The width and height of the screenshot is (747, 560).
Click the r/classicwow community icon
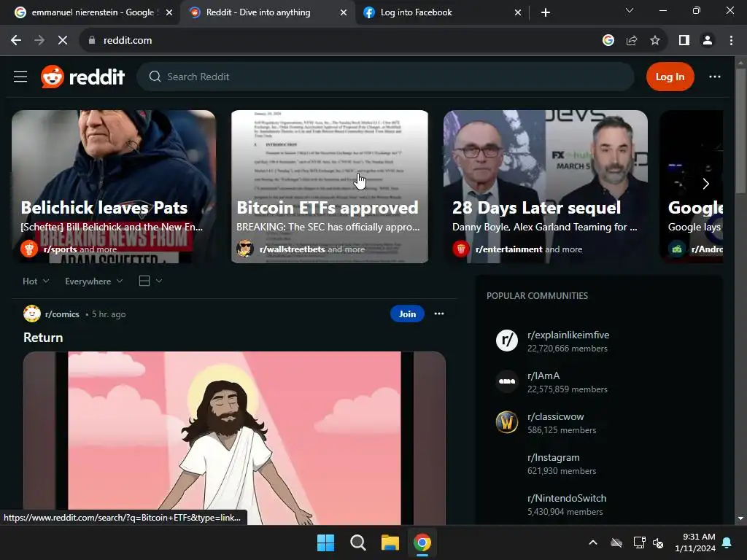point(507,422)
